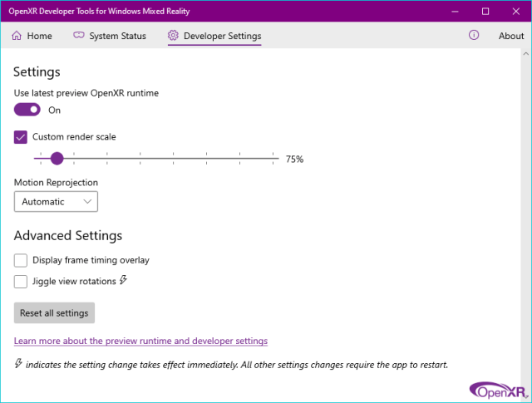The width and height of the screenshot is (532, 403).
Task: Click lightning bolt icon beside Jiggle view rotations
Action: (123, 280)
